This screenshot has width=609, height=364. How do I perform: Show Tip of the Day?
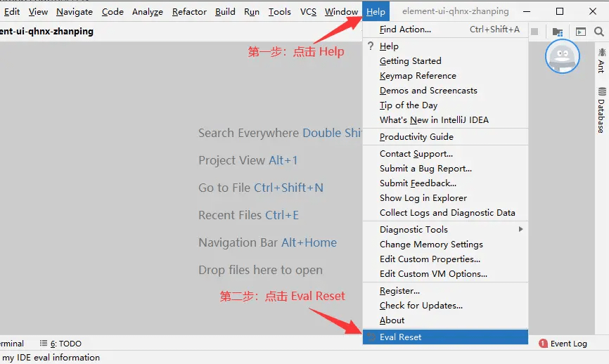tap(445, 105)
